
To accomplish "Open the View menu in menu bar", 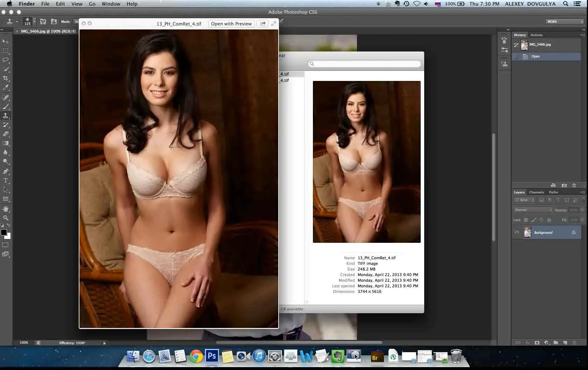I will point(77,4).
